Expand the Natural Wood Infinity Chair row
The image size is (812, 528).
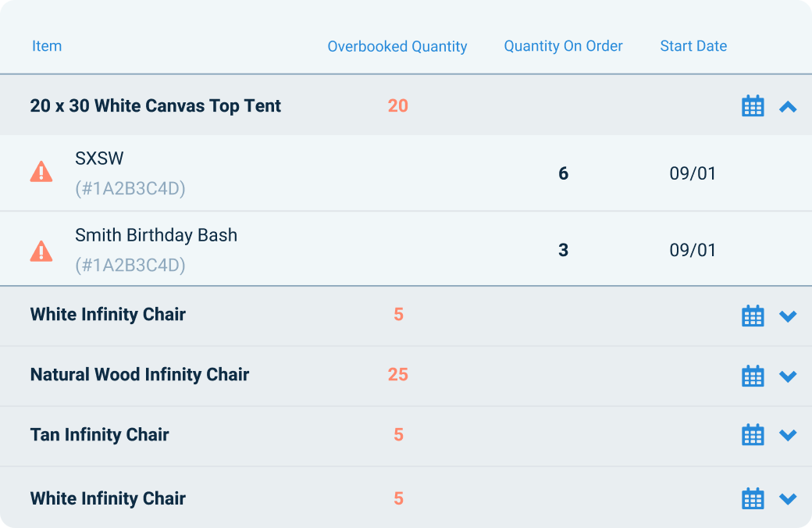[788, 376]
